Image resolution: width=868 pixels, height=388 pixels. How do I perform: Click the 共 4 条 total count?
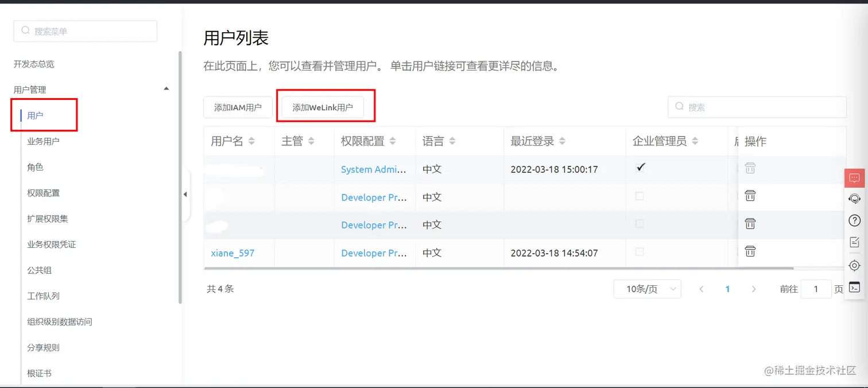(x=220, y=289)
